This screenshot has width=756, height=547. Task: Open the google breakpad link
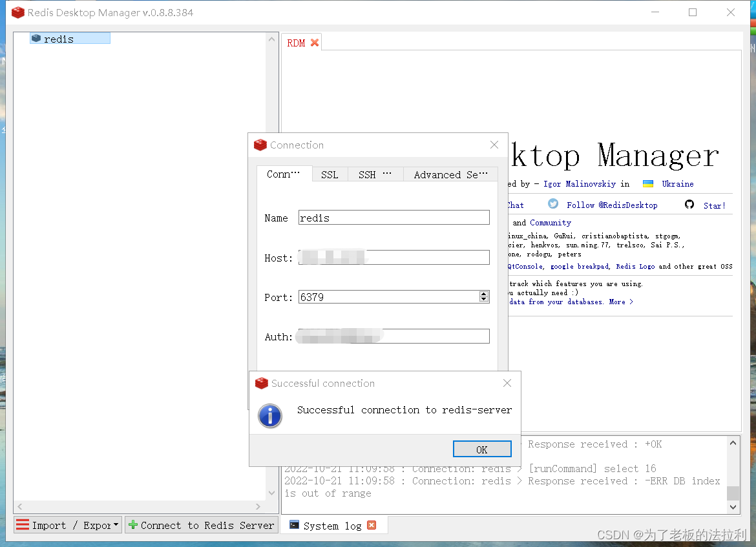tap(580, 267)
